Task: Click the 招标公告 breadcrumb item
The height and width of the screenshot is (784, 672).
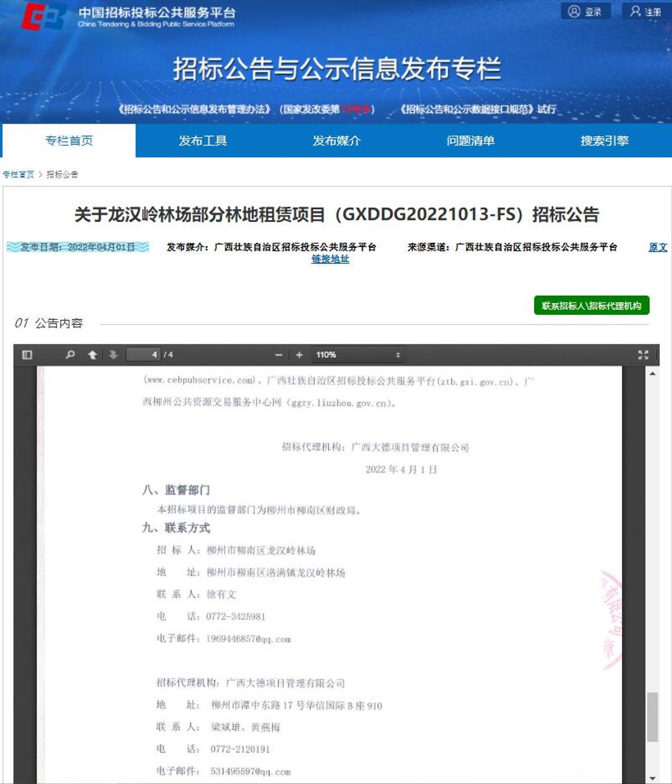Action: tap(62, 174)
